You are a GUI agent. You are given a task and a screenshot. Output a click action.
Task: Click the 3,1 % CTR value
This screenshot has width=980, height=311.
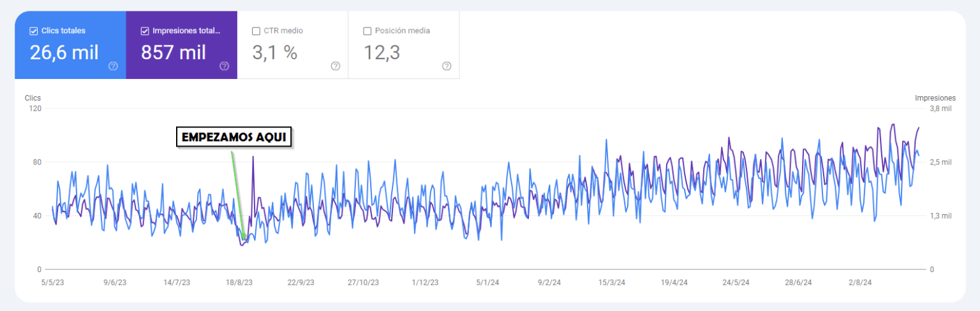(x=275, y=53)
